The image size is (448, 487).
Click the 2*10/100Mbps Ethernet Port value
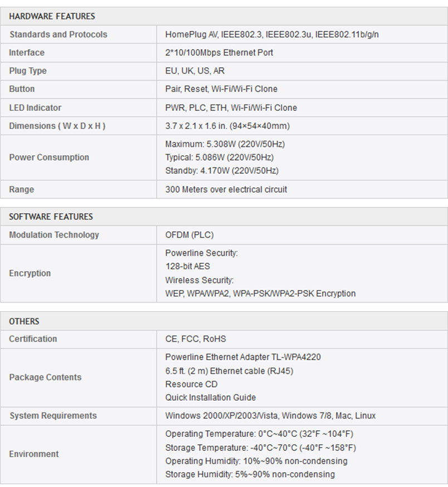[219, 52]
